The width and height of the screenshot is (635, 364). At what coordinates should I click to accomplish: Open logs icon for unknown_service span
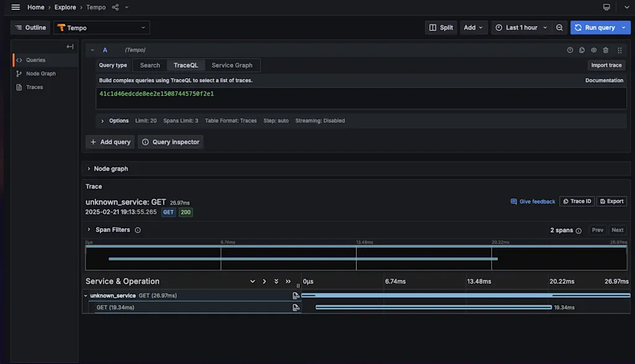point(296,296)
